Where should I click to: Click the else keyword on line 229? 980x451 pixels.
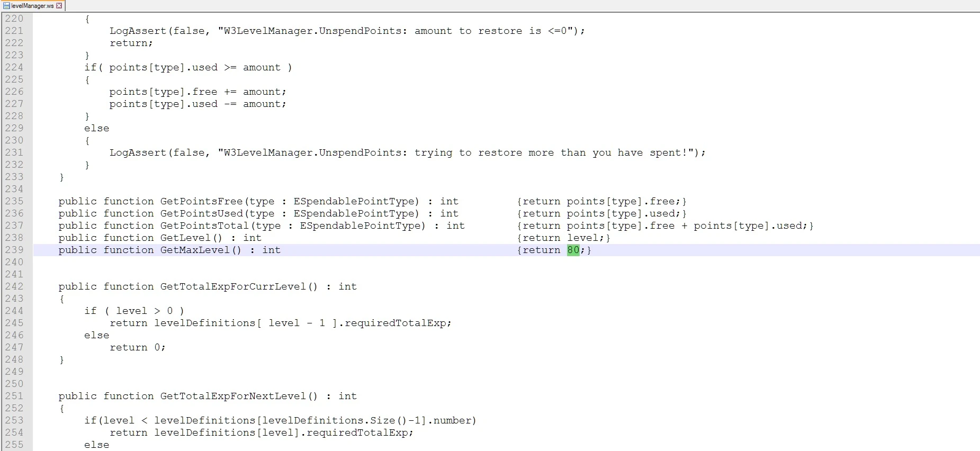(96, 128)
